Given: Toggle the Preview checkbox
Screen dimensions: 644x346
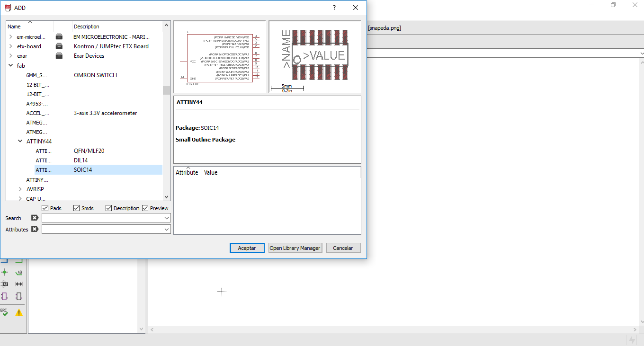Looking at the screenshot, I should click(x=145, y=208).
